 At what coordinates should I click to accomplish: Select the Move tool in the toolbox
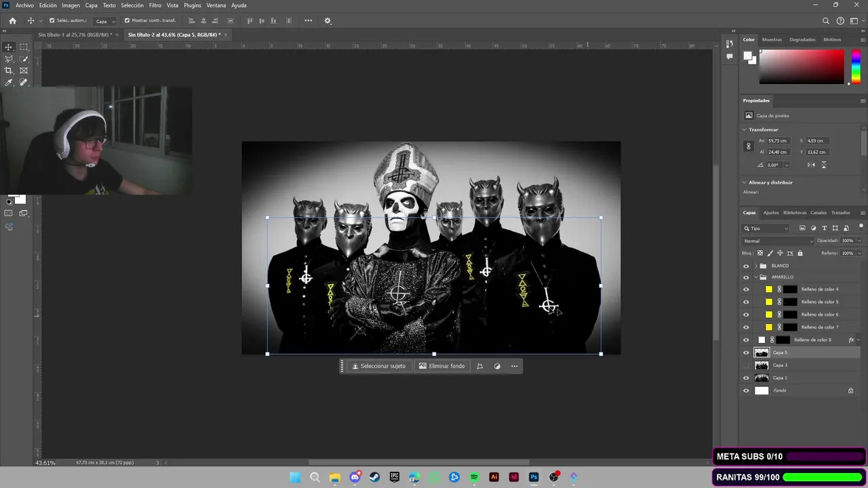(9, 47)
